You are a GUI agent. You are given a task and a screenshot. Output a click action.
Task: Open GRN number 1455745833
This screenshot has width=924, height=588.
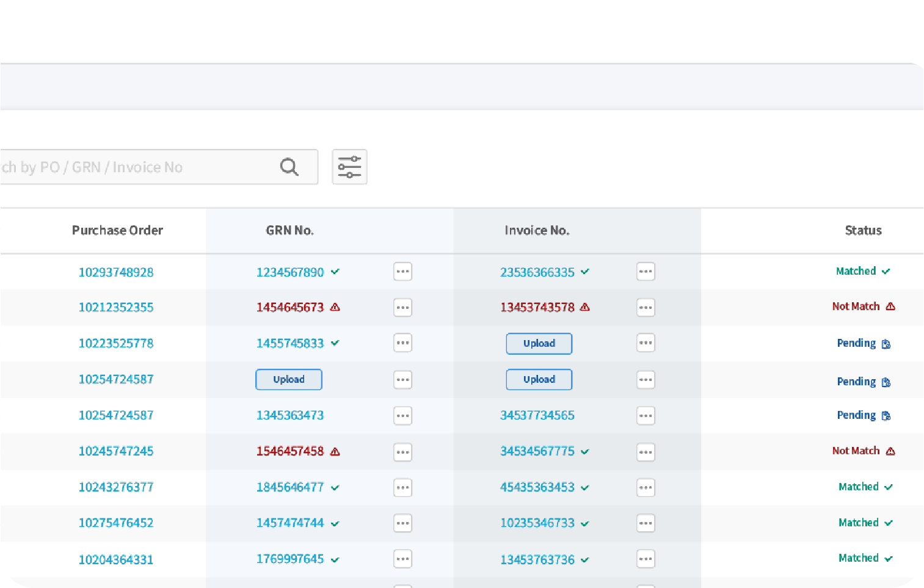(x=290, y=343)
